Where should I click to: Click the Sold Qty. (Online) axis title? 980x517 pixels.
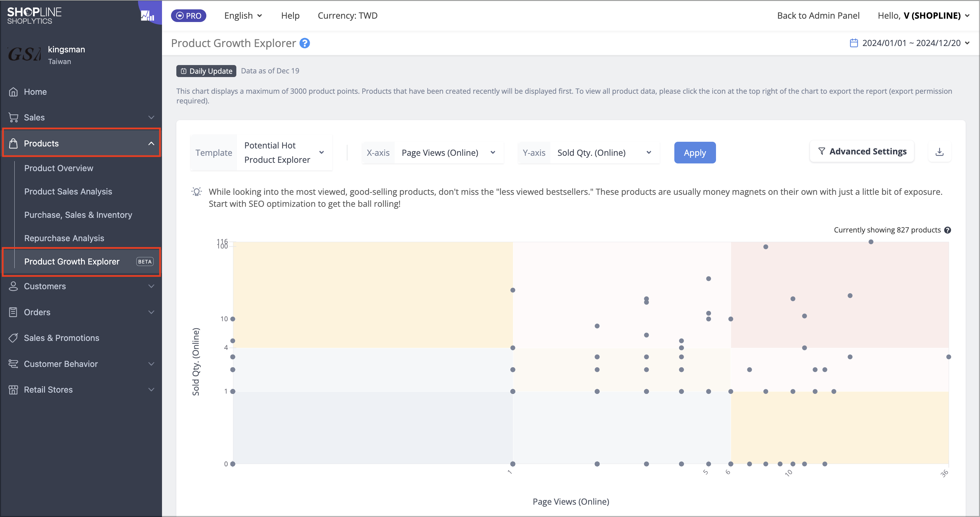click(x=196, y=362)
